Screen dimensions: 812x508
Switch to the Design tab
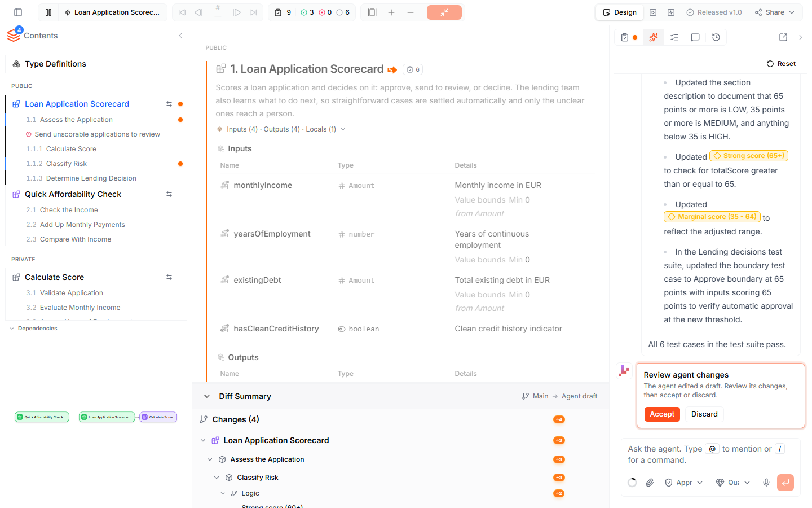[x=620, y=12]
